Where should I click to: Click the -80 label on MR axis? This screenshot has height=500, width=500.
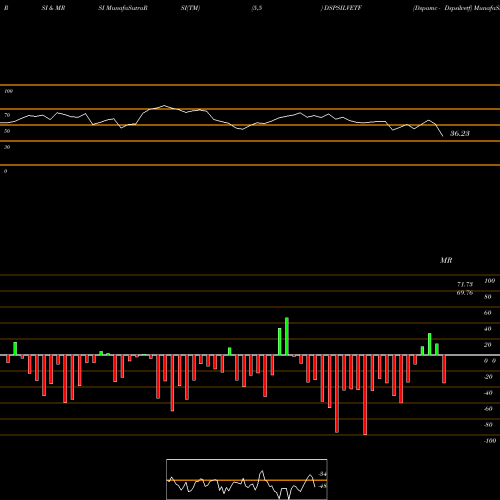[x=488, y=425]
